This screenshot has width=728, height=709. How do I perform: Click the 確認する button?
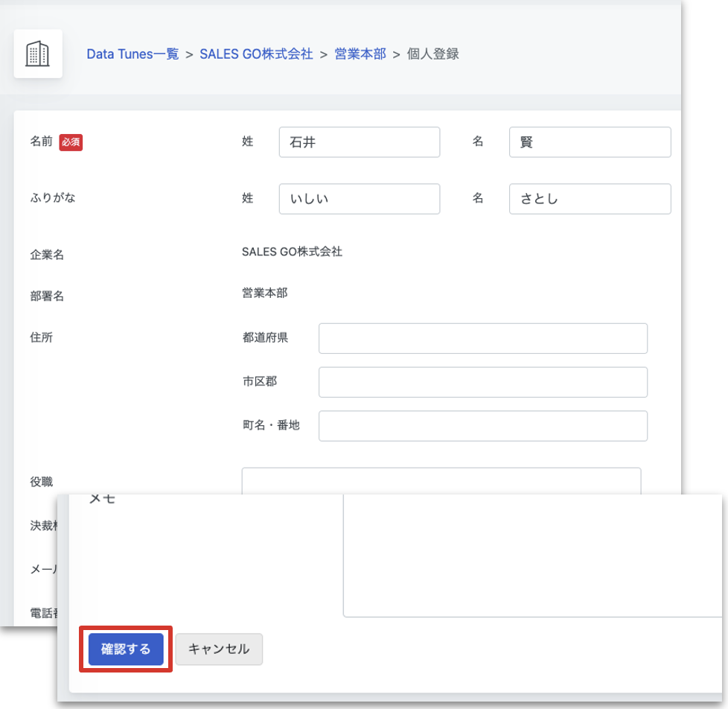pos(126,649)
